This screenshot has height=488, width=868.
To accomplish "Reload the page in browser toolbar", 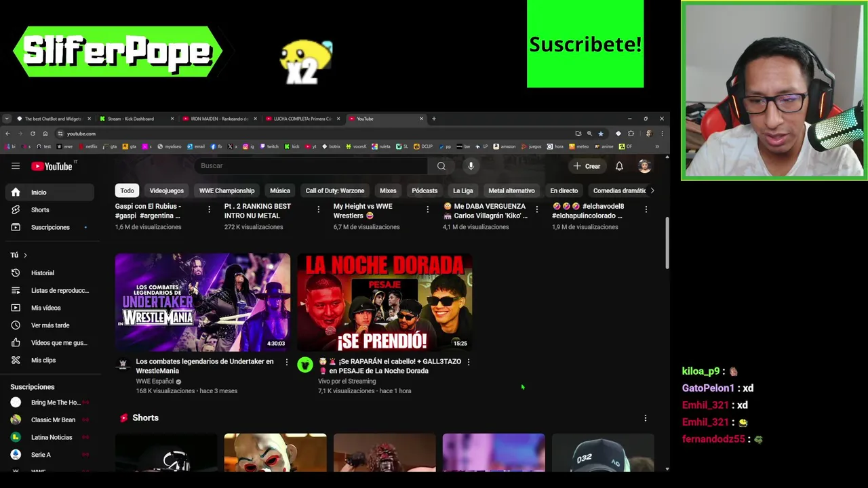I will [x=33, y=134].
